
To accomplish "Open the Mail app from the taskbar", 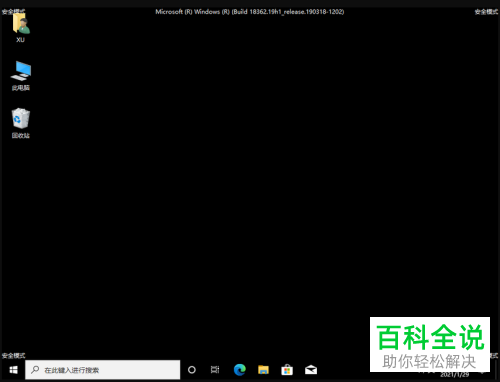I will click(311, 370).
